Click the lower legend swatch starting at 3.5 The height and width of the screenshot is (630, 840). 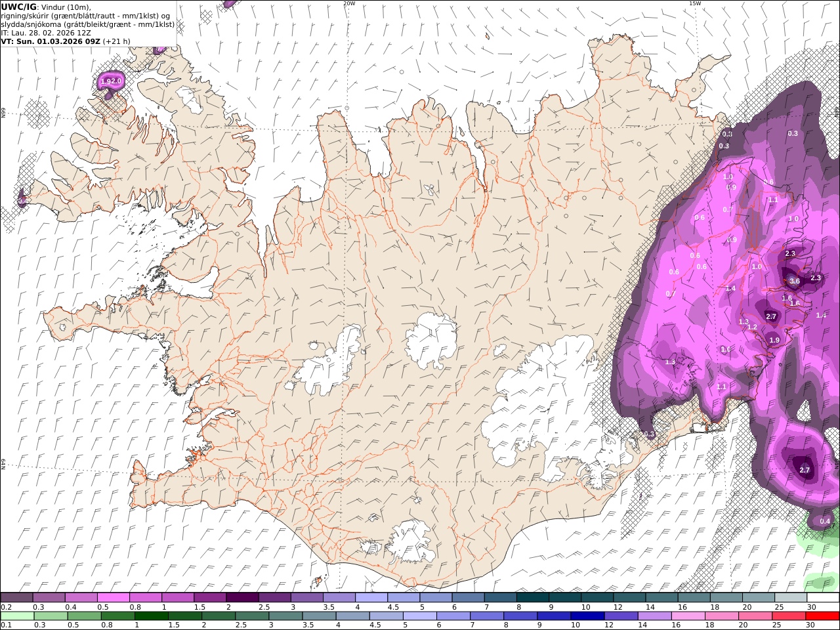[x=320, y=616]
